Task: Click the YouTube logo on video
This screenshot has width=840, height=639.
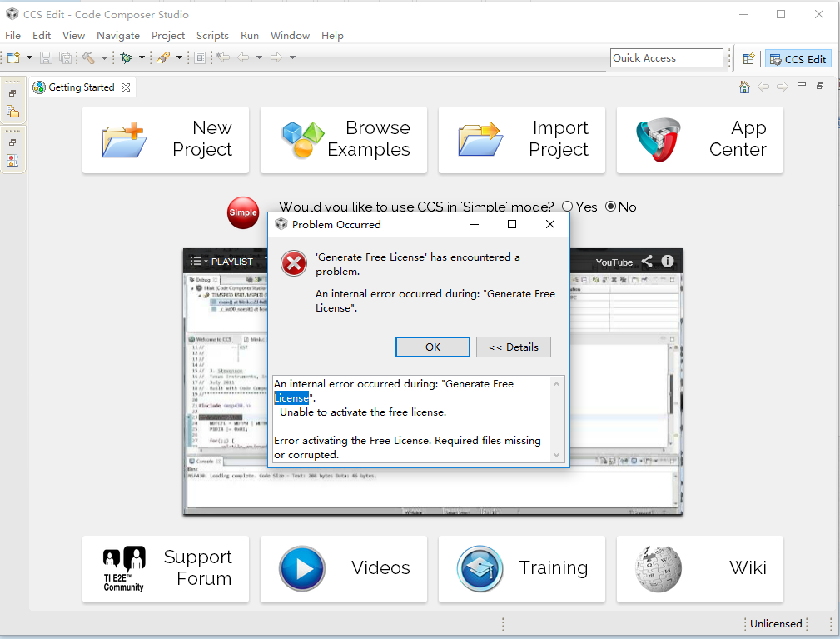Action: (614, 262)
